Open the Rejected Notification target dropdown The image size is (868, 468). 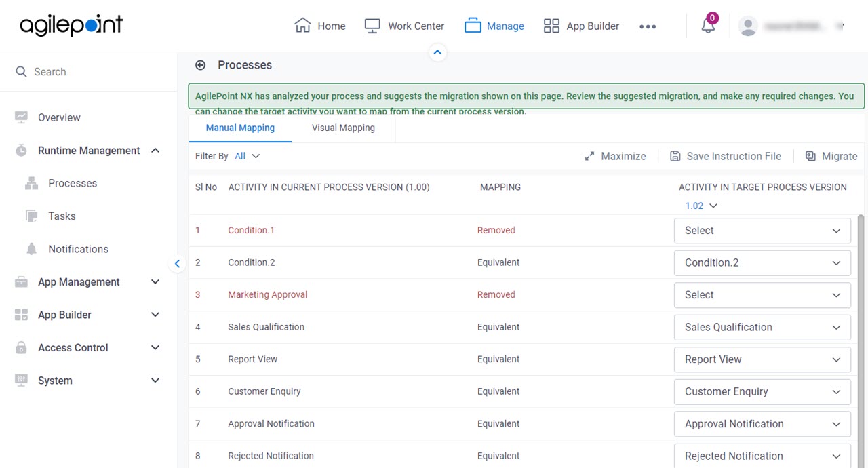tap(762, 456)
